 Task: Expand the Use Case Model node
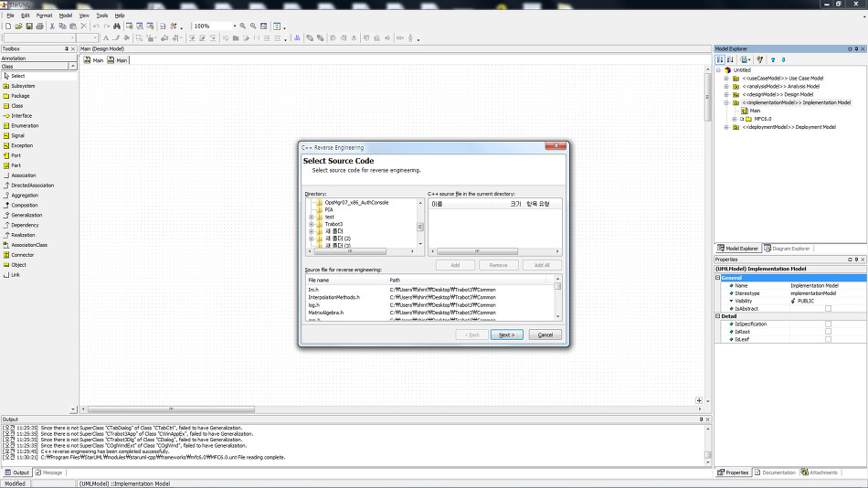[726, 79]
